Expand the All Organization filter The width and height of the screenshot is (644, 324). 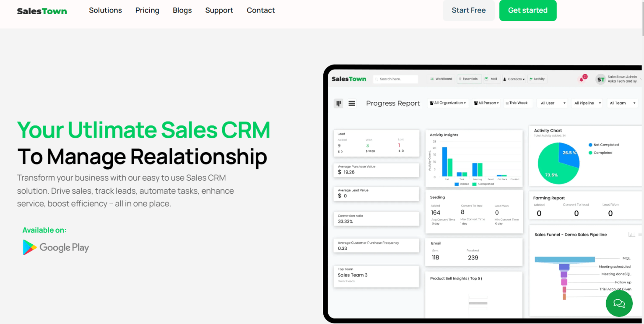click(x=447, y=103)
